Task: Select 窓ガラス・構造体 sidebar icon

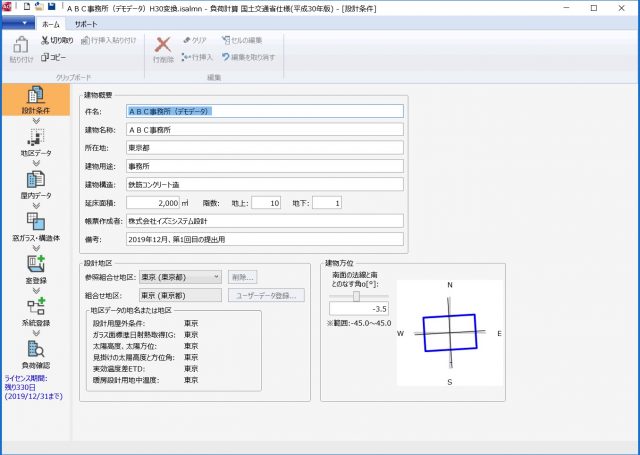Action: (x=36, y=226)
